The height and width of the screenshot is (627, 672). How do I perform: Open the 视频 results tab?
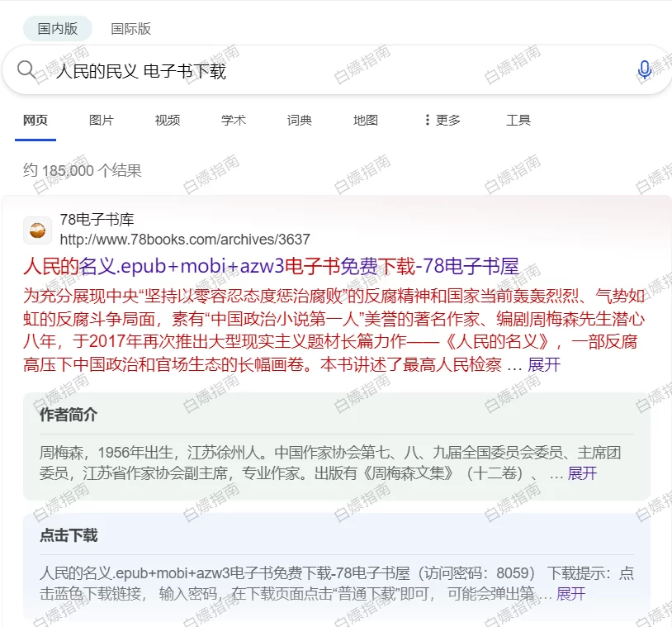click(x=167, y=120)
